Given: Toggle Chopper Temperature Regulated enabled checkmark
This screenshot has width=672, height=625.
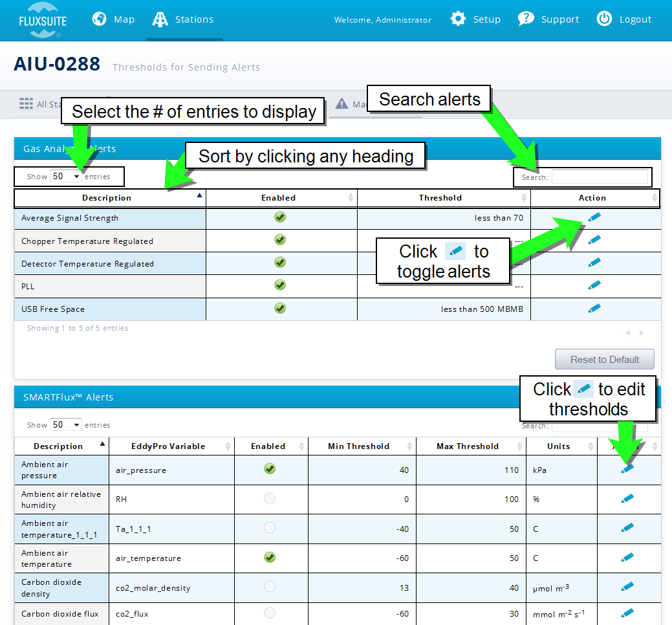Looking at the screenshot, I should (x=280, y=239).
